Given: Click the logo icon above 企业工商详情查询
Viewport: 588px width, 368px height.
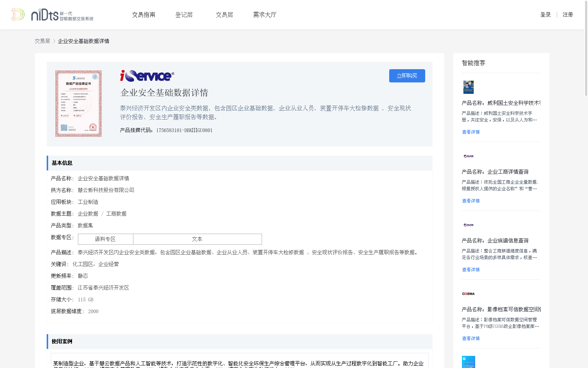Looking at the screenshot, I should coord(469,156).
